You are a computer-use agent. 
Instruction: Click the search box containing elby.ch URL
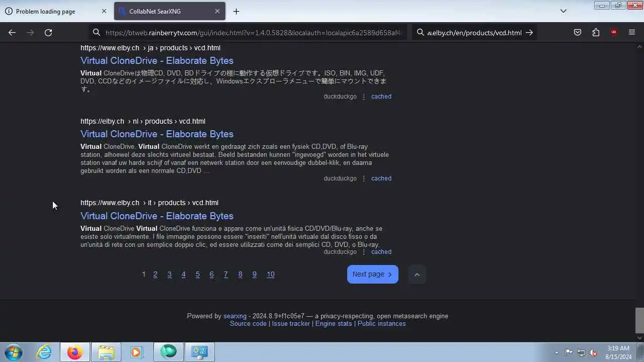pyautogui.click(x=474, y=33)
